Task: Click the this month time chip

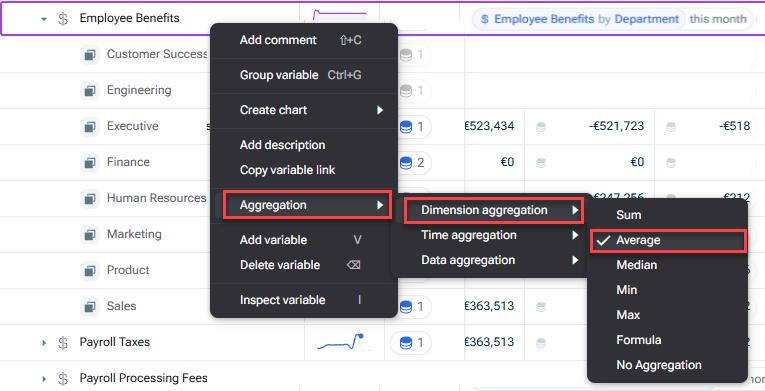Action: click(718, 20)
